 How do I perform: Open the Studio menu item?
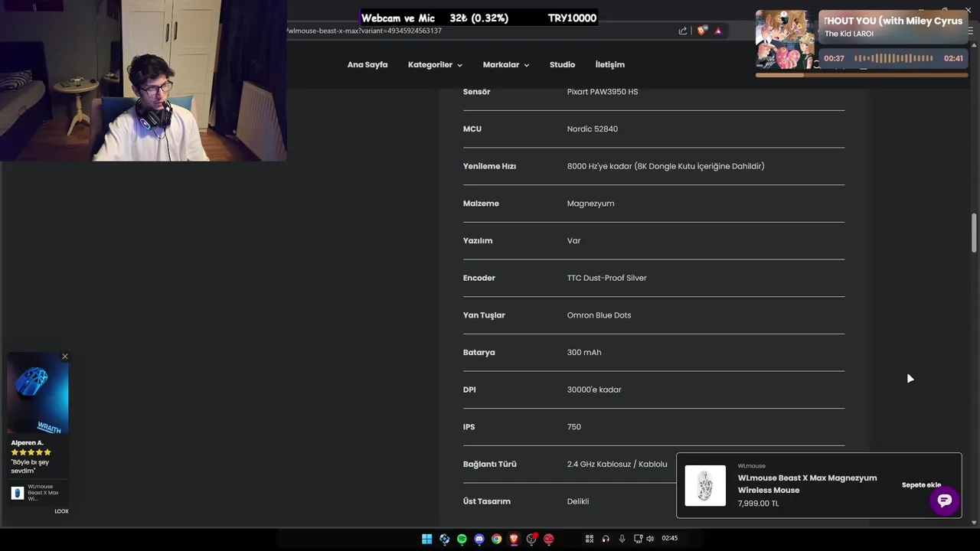tap(562, 64)
